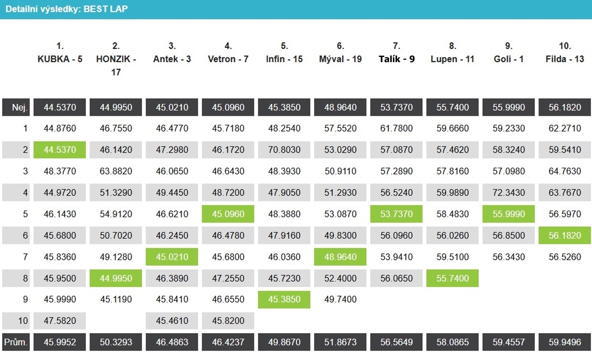The width and height of the screenshot is (592, 364).
Task: Click lap time 59.9890 for Lupen
Action: point(453,192)
